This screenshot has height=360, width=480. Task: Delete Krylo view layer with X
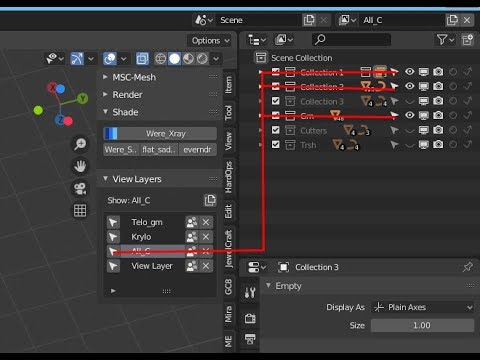(x=206, y=237)
